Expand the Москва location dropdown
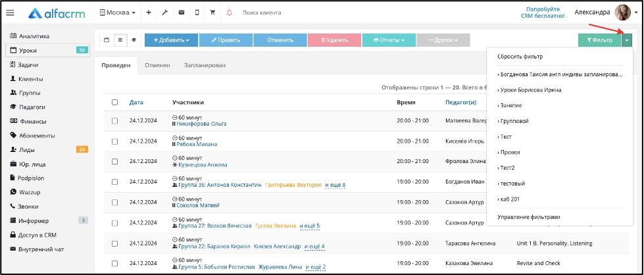Screen dimensions: 644x275 tap(118, 12)
